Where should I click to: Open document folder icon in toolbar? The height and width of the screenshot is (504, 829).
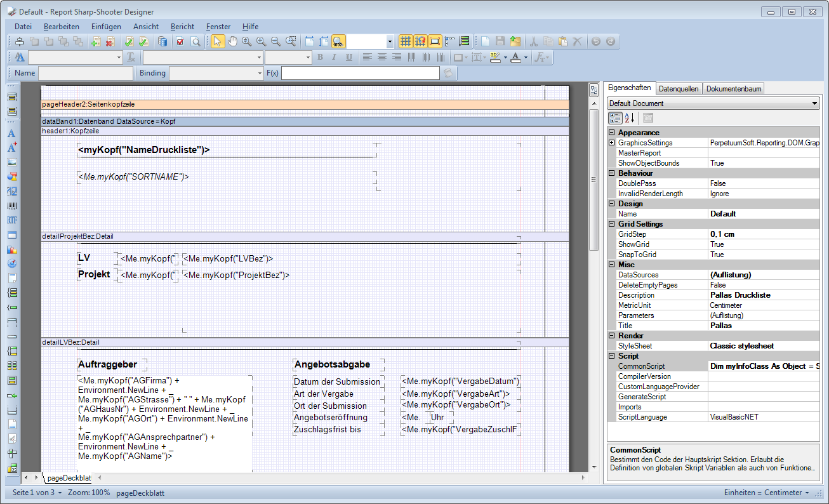515,42
